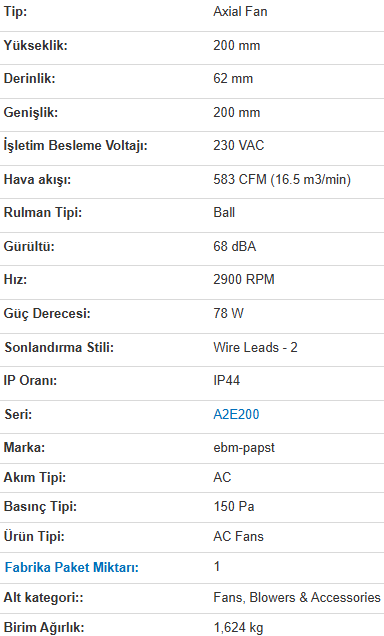Select the 78 W power rating
Viewport: 384px width, 636px height.
pyautogui.click(x=228, y=313)
